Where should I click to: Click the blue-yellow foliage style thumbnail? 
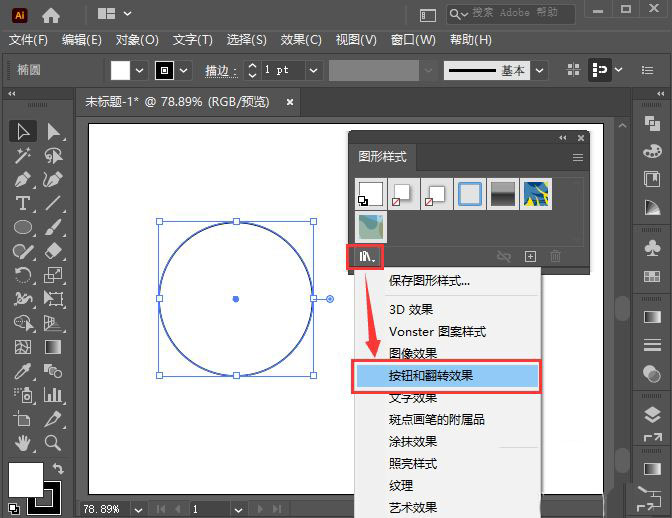tap(535, 194)
